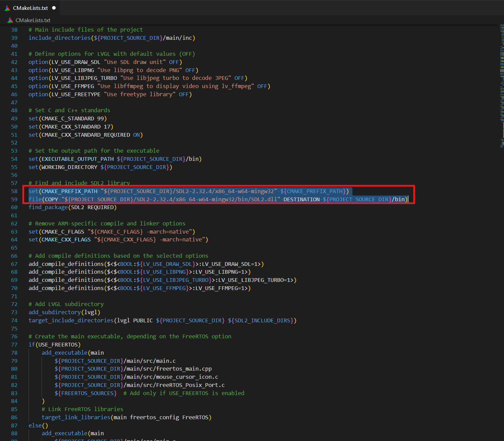The image size is (504, 441).
Task: Click the add_subdirectory(lvgl) statement
Action: point(65,312)
